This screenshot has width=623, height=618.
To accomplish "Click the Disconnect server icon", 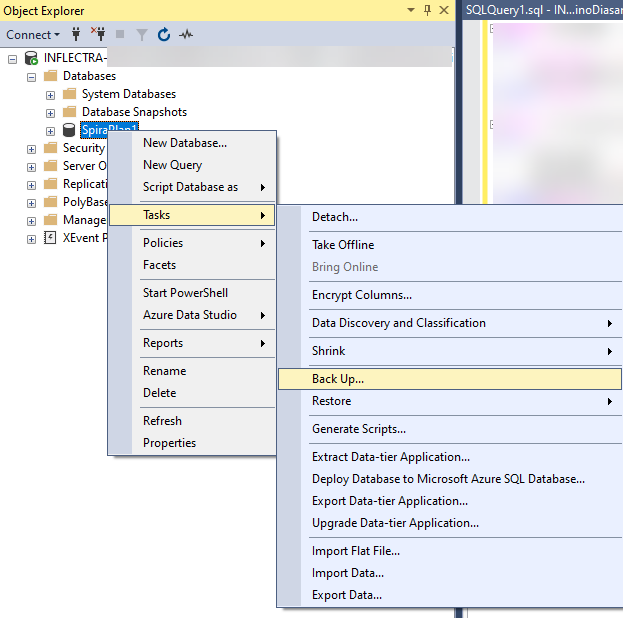I will [98, 35].
